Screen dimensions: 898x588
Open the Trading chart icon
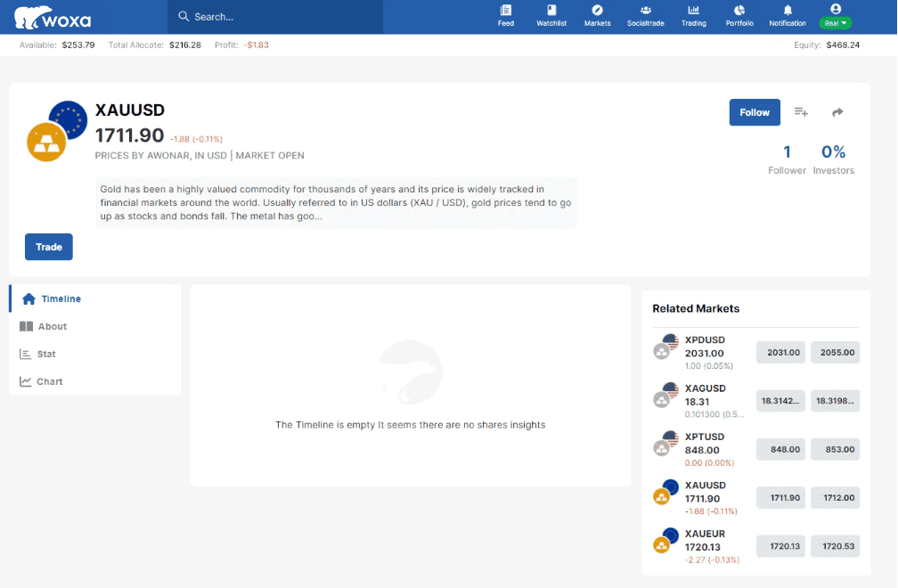tap(693, 11)
